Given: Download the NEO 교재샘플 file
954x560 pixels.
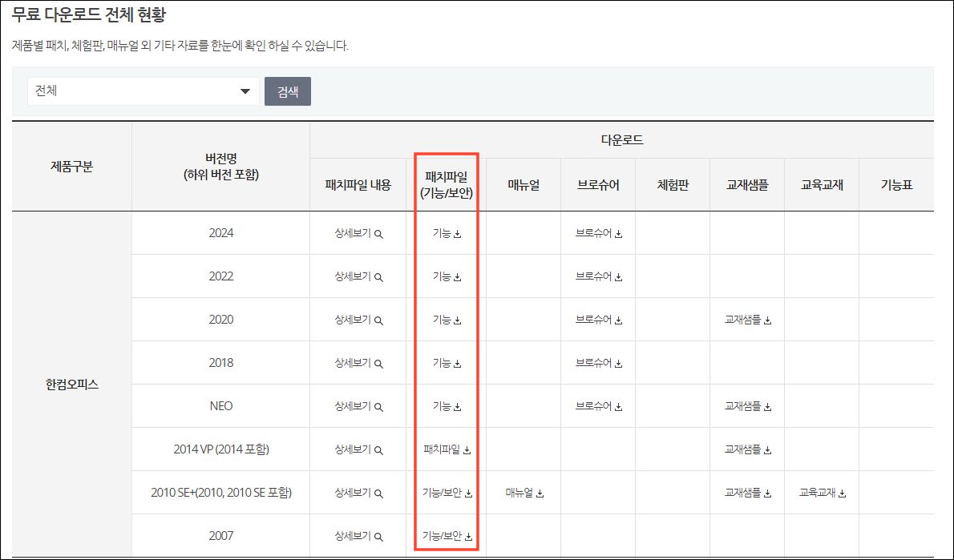Looking at the screenshot, I should 746,405.
